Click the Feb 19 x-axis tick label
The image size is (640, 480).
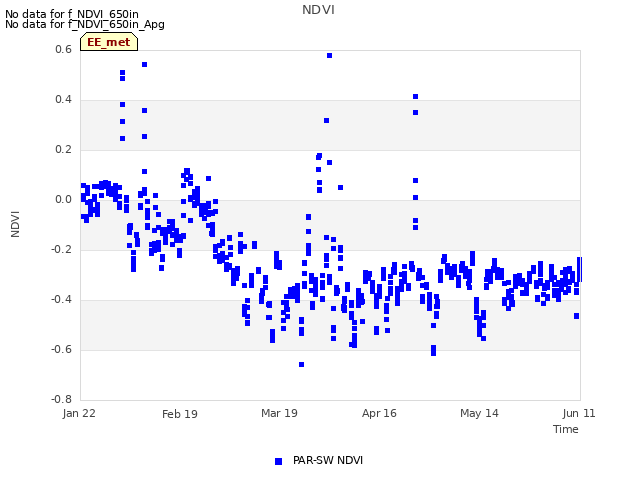pyautogui.click(x=180, y=414)
